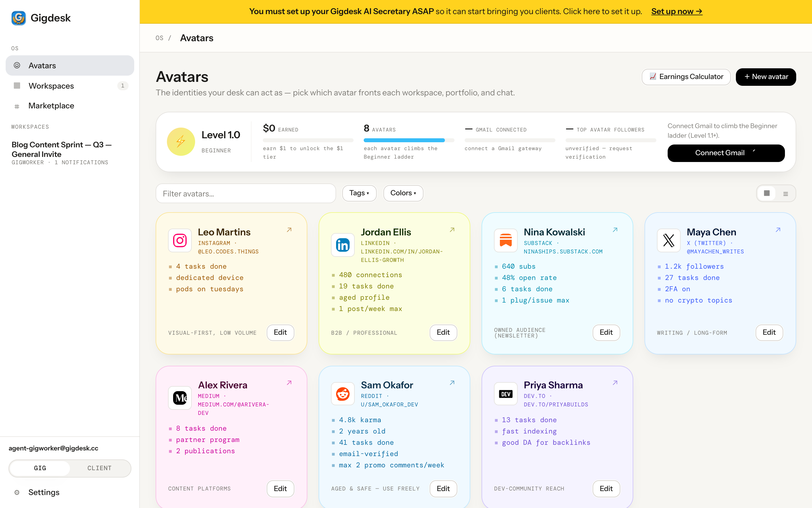Focus the Filter avatars search field
812x508 pixels.
point(246,194)
